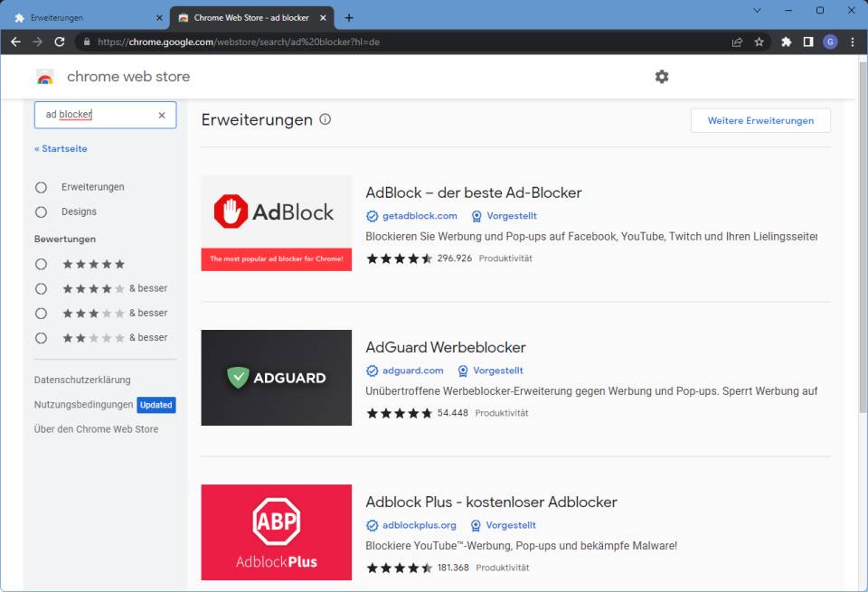
Task: Click the browser address bar URL
Action: 239,42
